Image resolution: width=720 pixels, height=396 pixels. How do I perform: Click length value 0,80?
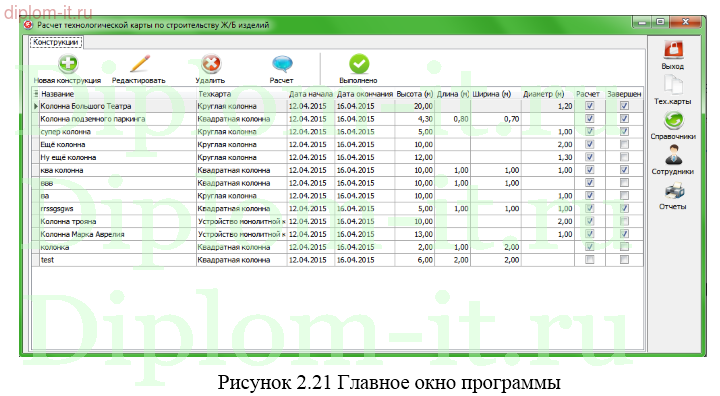(461, 119)
